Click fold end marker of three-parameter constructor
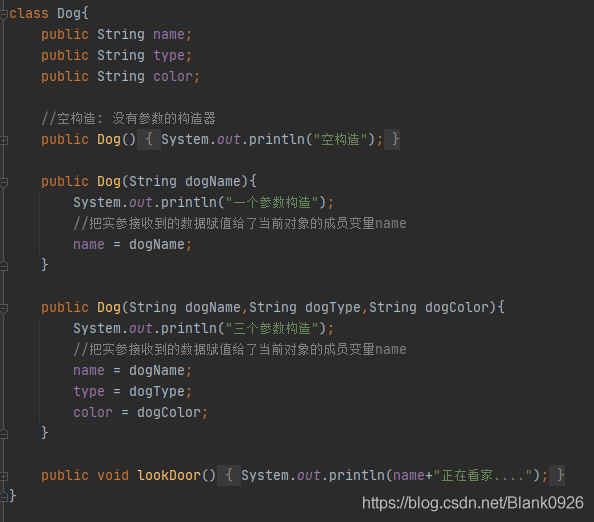This screenshot has height=522, width=594. [x=4, y=434]
